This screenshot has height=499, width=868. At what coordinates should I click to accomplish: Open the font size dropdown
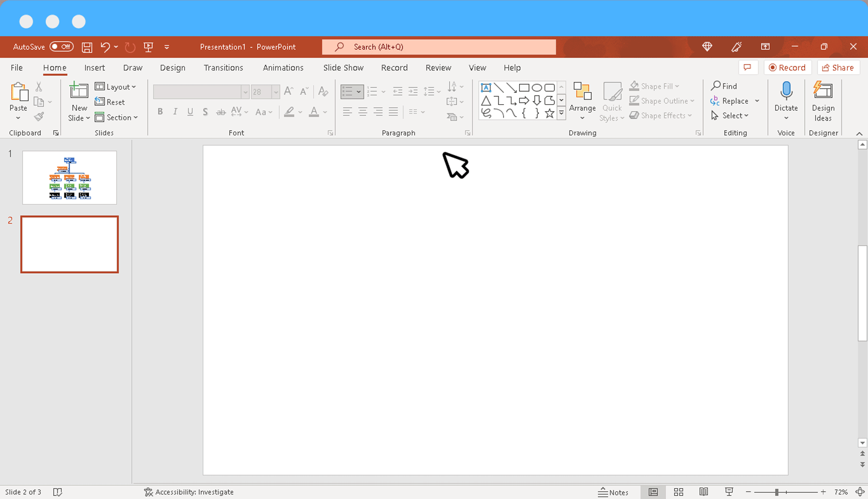coord(275,92)
